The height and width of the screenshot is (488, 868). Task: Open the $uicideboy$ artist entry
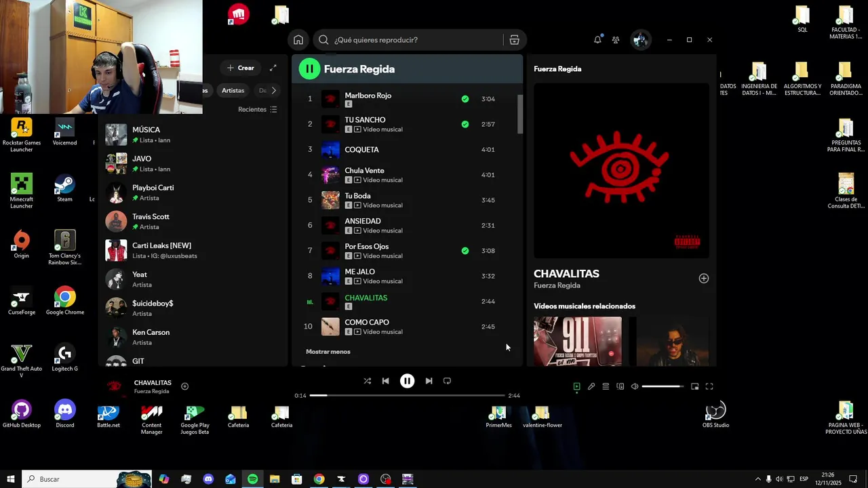[x=193, y=308]
